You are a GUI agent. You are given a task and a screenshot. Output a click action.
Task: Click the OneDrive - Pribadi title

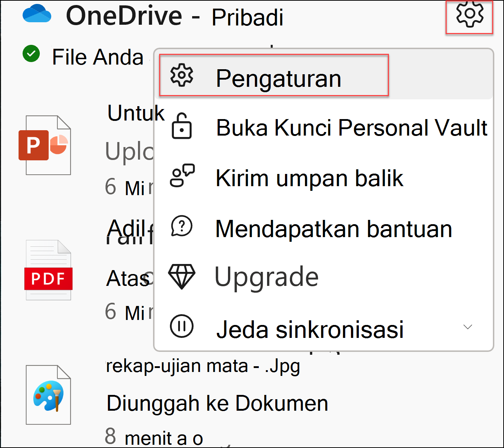click(175, 16)
